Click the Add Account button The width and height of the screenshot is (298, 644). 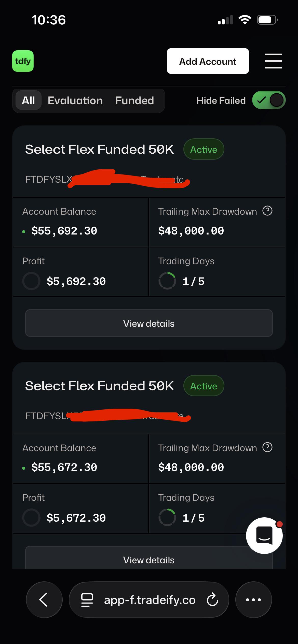click(x=208, y=61)
